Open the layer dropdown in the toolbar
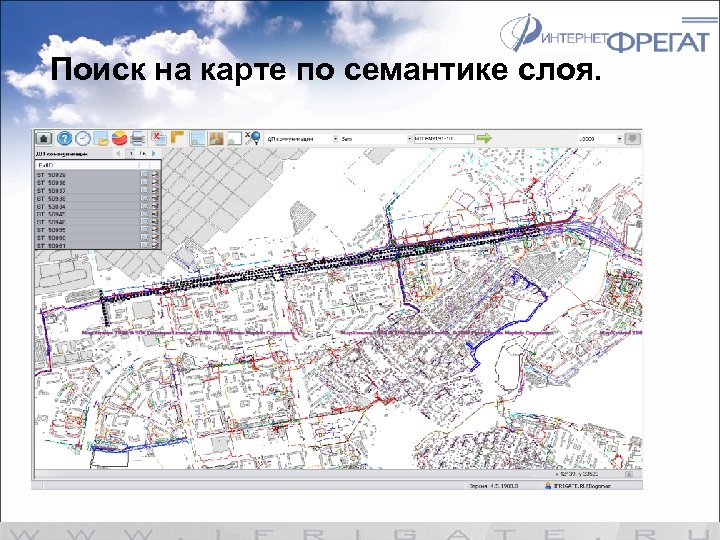 point(302,139)
